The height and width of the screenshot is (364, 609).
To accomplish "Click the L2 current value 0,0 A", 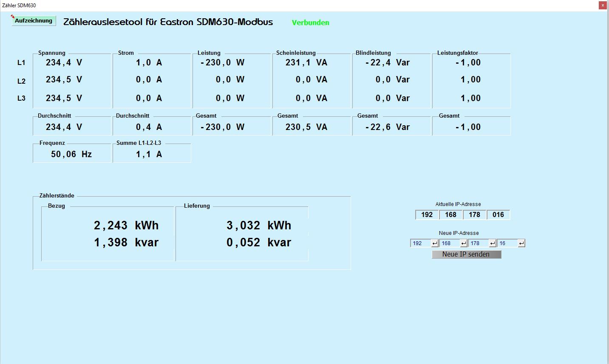I will pyautogui.click(x=149, y=79).
